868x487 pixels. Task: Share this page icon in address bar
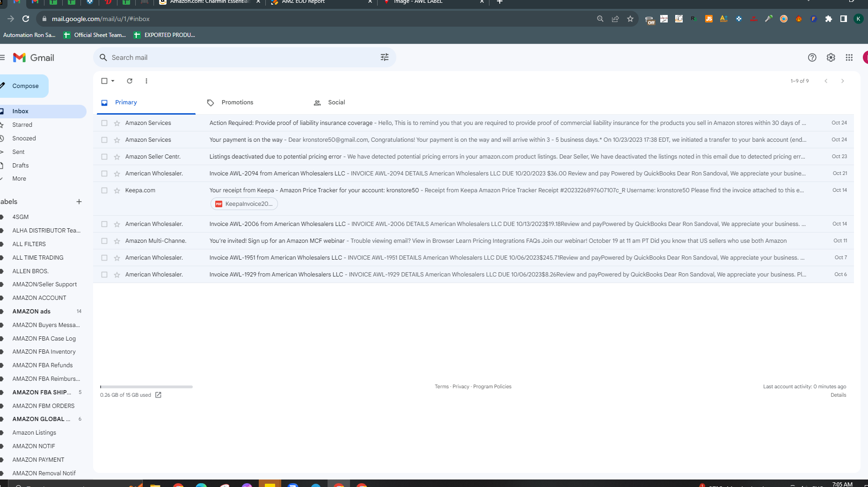[x=615, y=19]
